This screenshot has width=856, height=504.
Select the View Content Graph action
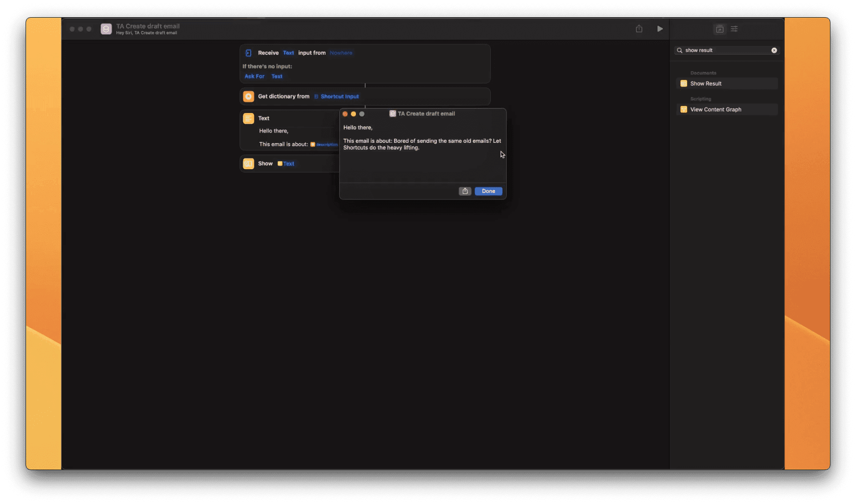[727, 110]
